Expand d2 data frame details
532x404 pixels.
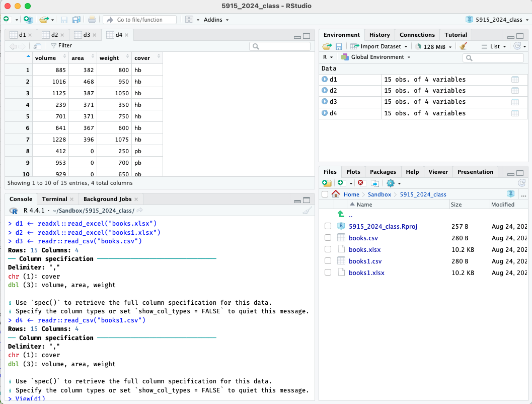[x=325, y=90]
